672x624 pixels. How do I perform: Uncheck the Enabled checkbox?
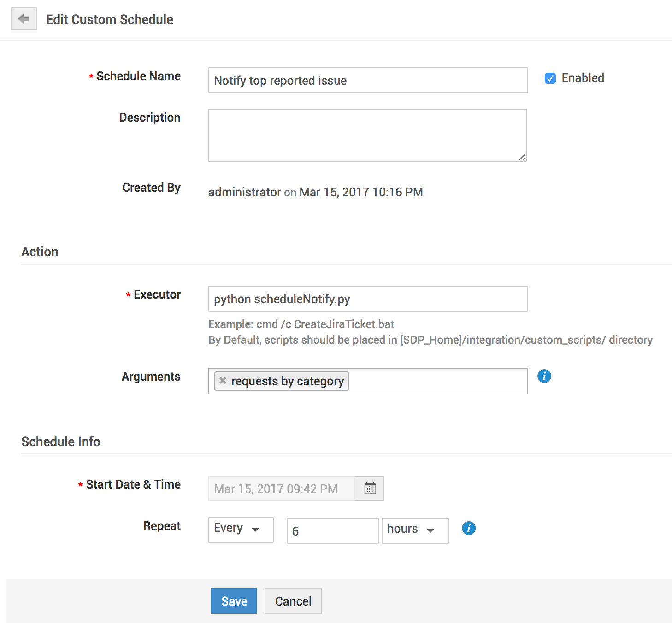550,78
